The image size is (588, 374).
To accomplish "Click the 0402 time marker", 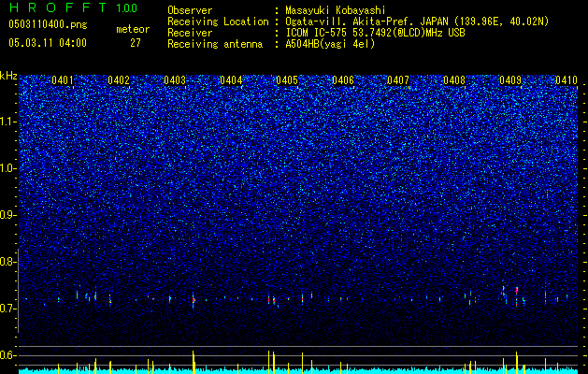I will pos(119,79).
